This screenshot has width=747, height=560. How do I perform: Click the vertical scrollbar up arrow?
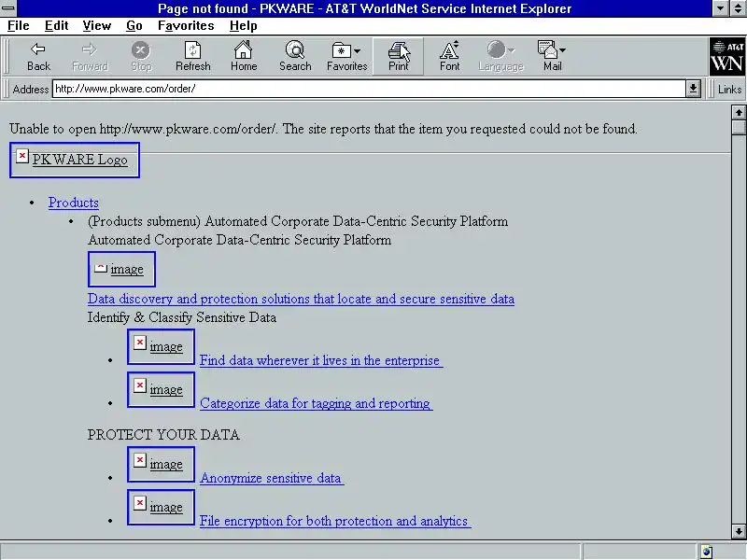[739, 112]
